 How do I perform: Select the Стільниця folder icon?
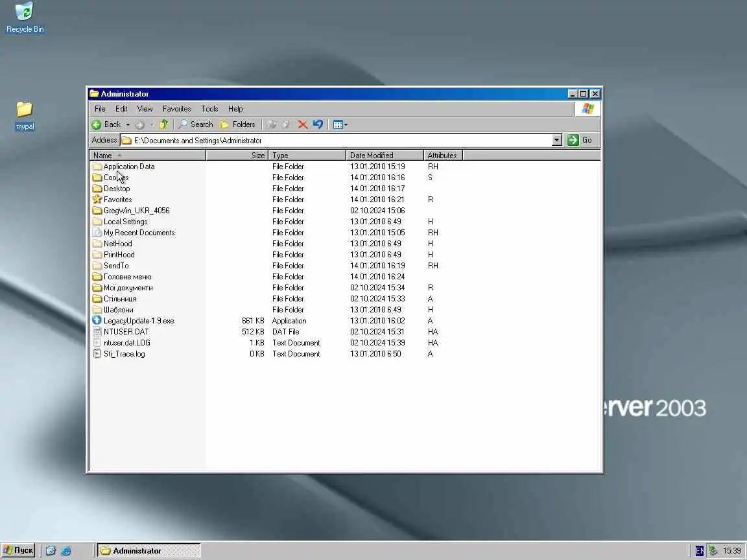[x=97, y=299]
